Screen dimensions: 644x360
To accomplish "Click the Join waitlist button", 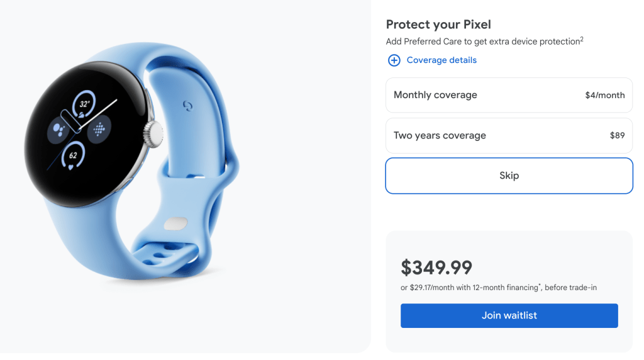I will click(x=509, y=315).
